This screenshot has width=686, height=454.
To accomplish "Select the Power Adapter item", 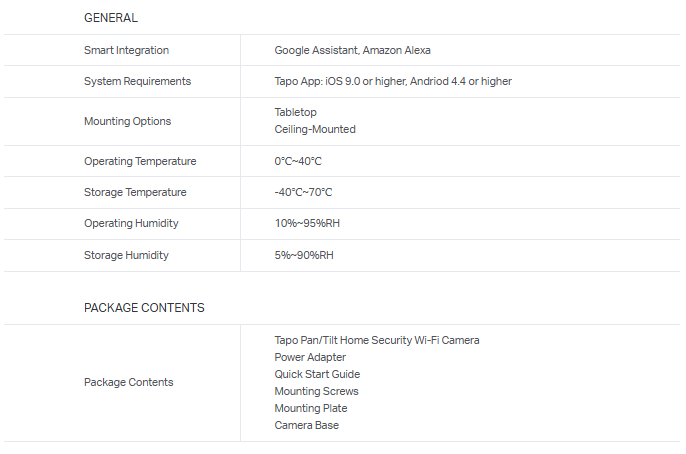I will (x=310, y=357).
